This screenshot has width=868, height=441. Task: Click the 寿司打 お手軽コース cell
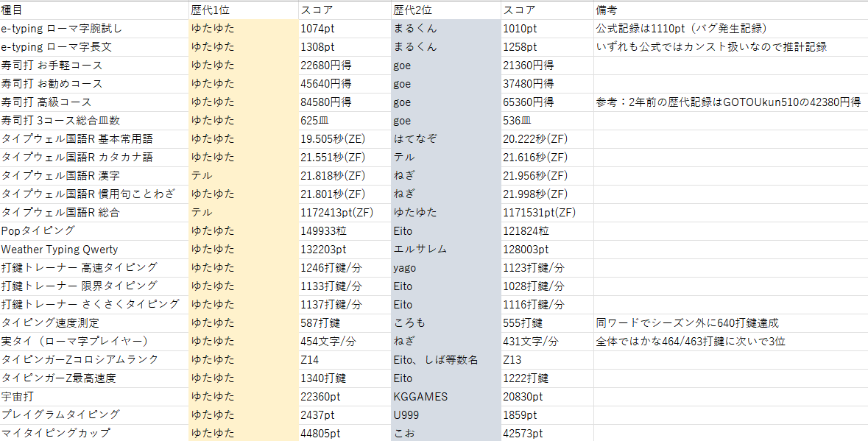[x=94, y=66]
